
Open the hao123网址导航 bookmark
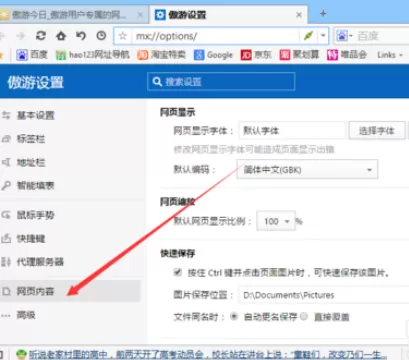[x=93, y=55]
